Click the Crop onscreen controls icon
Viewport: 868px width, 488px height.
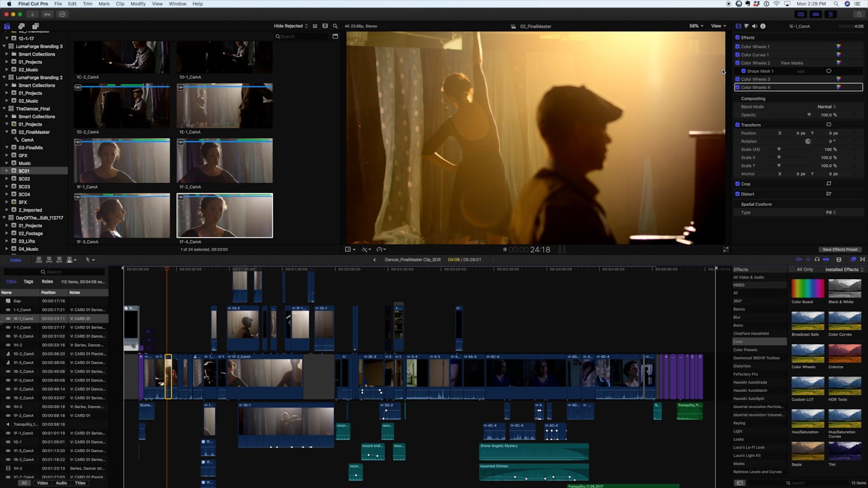coord(829,184)
